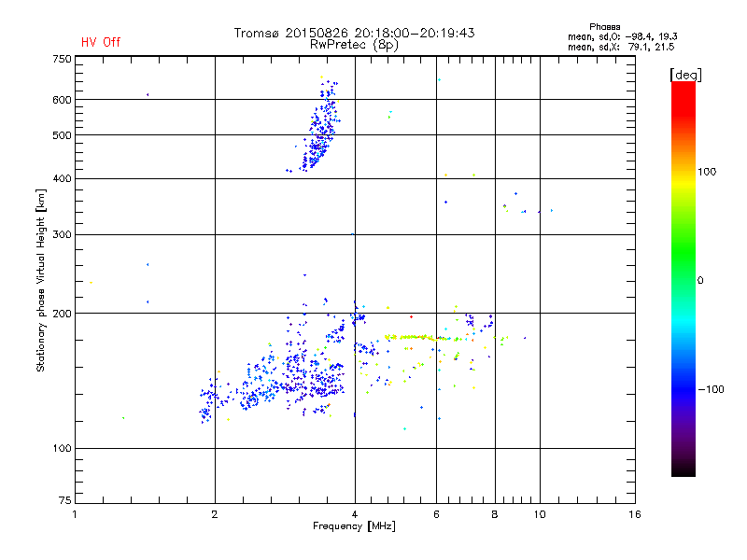Click the x-axis label '10'
Image resolution: width=747 pixels, height=560 pixels.
point(540,514)
